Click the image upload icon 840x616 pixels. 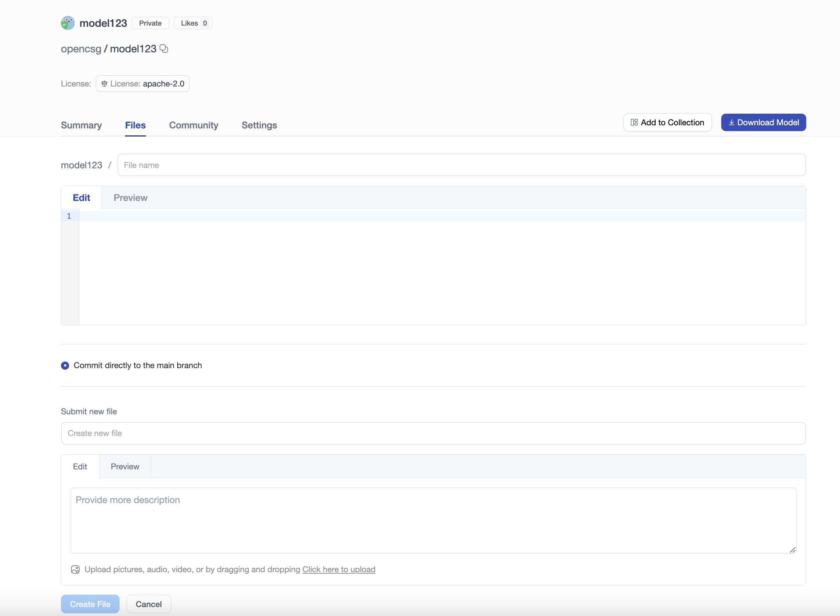click(x=75, y=569)
